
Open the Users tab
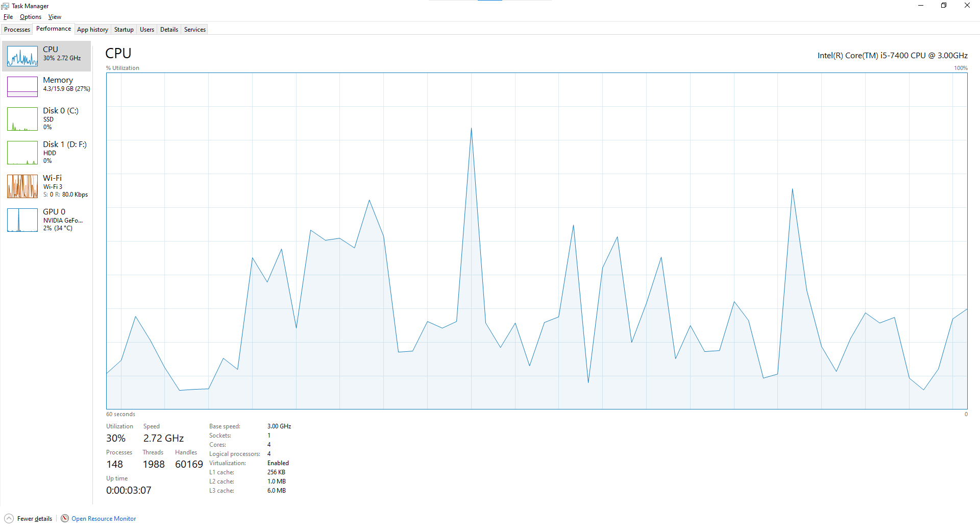click(x=147, y=30)
